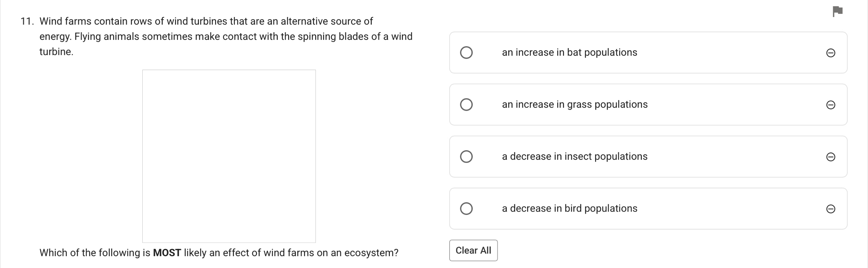This screenshot has height=268, width=868.
Task: Choose the grass populations radio button
Action: pos(466,105)
